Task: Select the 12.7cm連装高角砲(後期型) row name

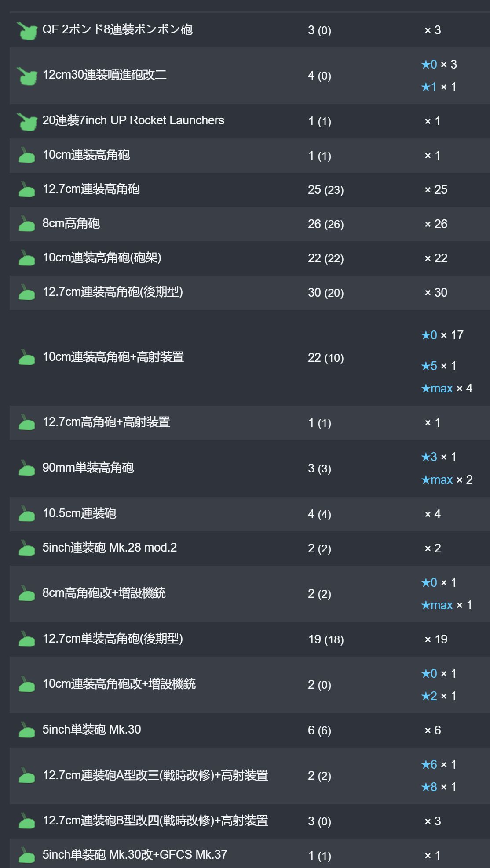Action: pyautogui.click(x=113, y=292)
